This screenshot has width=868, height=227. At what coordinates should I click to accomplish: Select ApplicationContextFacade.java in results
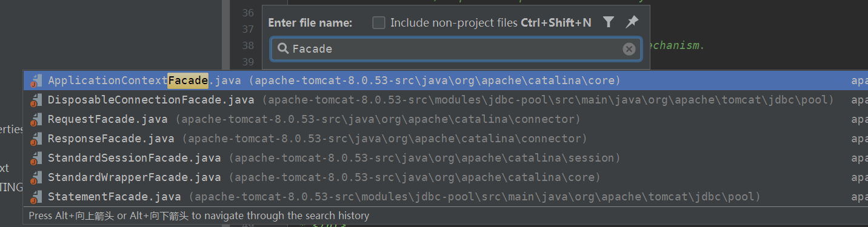446,81
